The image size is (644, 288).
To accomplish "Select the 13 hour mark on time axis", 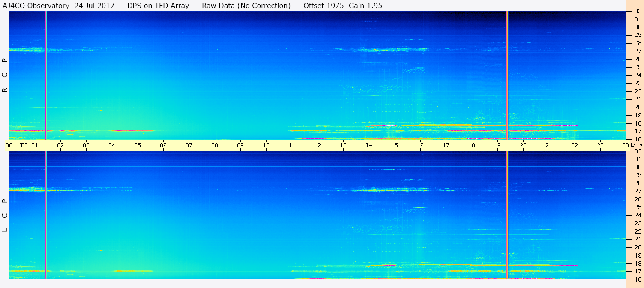I will click(x=343, y=145).
